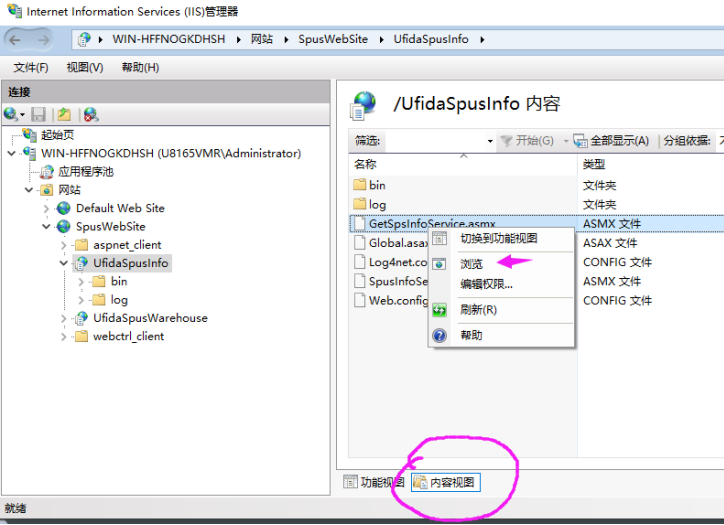Expand the UfidaSpusWarehouse node
This screenshot has height=525, width=724.
64,318
